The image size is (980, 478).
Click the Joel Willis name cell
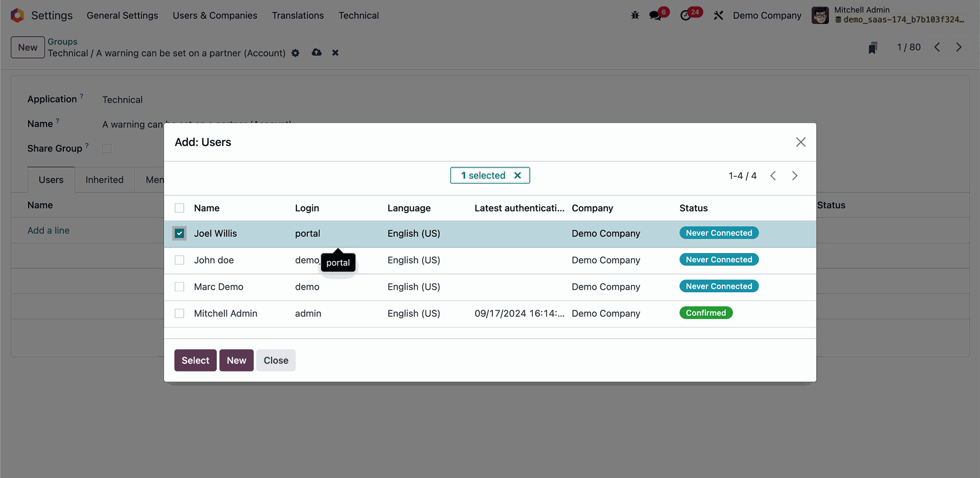pyautogui.click(x=215, y=234)
